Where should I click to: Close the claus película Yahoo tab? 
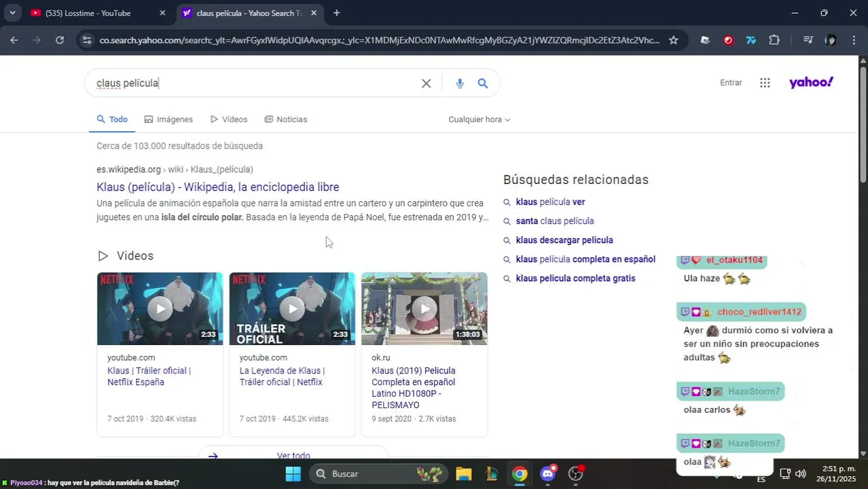(x=313, y=13)
